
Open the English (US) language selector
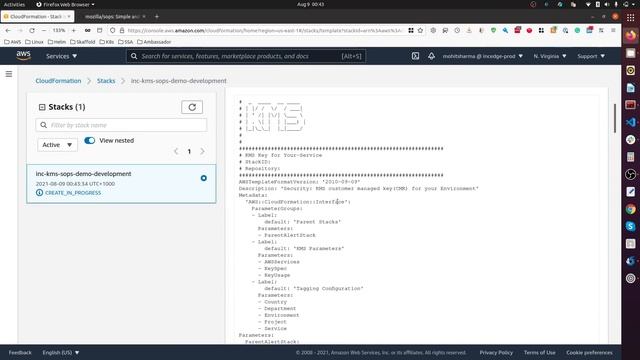tap(61, 352)
